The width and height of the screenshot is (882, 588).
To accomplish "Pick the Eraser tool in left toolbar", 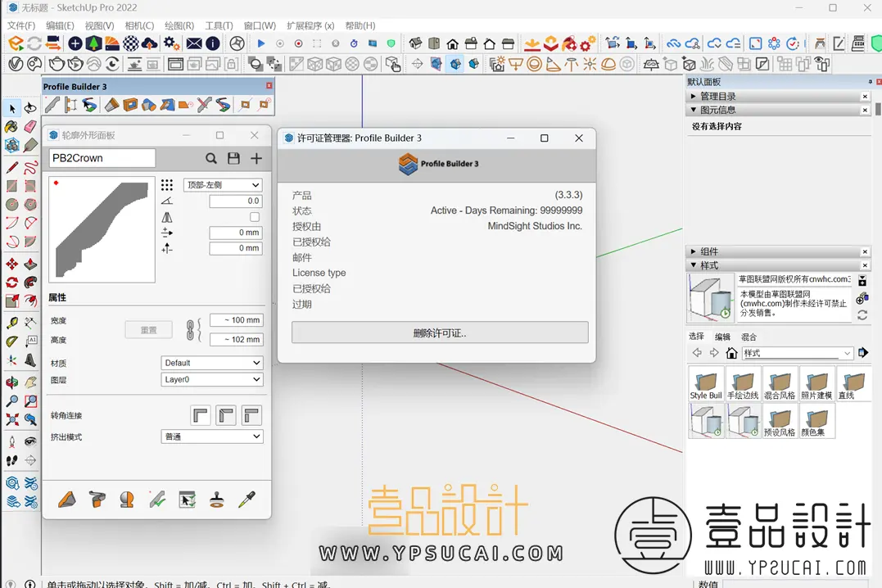I will point(30,127).
